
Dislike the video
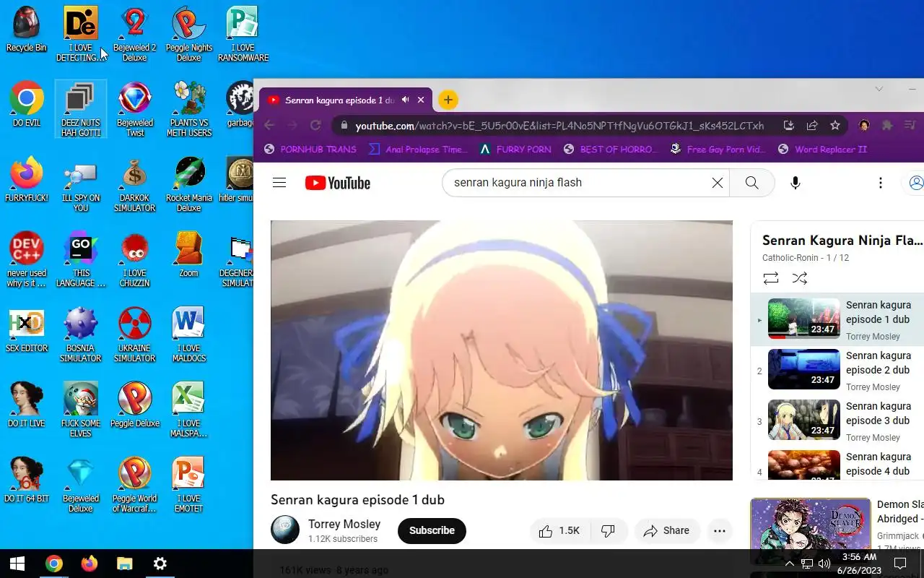(x=609, y=531)
